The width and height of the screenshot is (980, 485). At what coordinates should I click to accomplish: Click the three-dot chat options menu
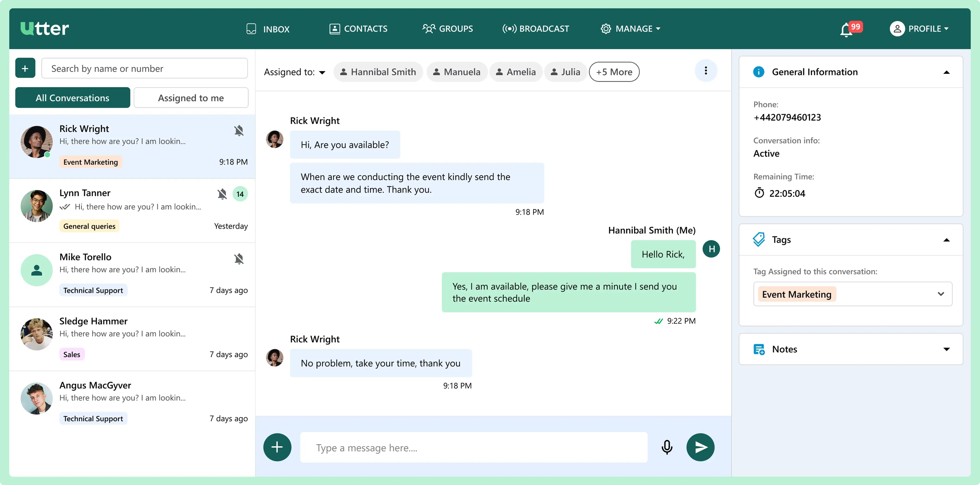tap(706, 71)
